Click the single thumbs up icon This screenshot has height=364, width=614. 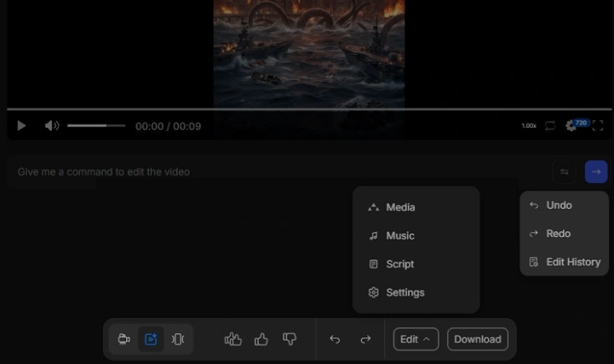pyautogui.click(x=261, y=339)
